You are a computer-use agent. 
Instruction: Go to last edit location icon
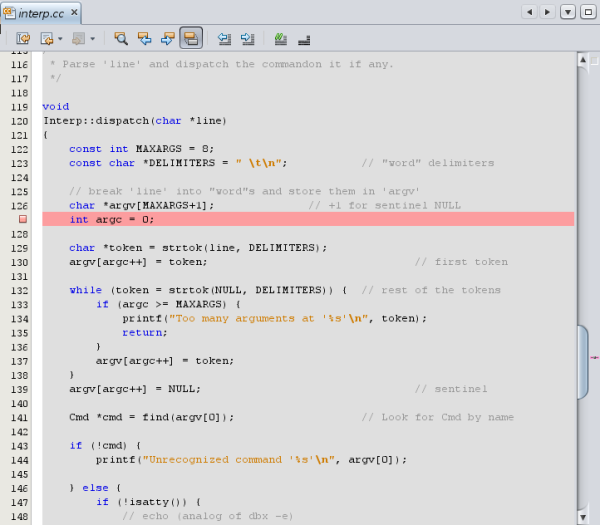click(23, 38)
